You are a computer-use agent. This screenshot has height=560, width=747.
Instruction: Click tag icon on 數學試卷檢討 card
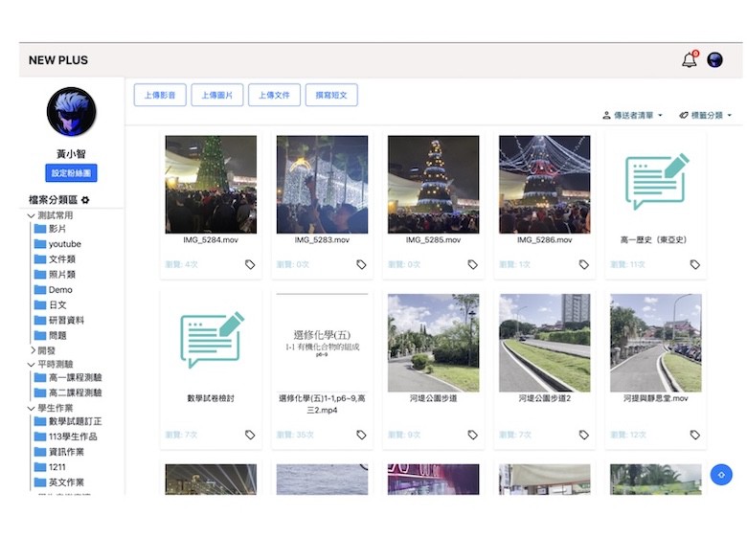pyautogui.click(x=250, y=435)
